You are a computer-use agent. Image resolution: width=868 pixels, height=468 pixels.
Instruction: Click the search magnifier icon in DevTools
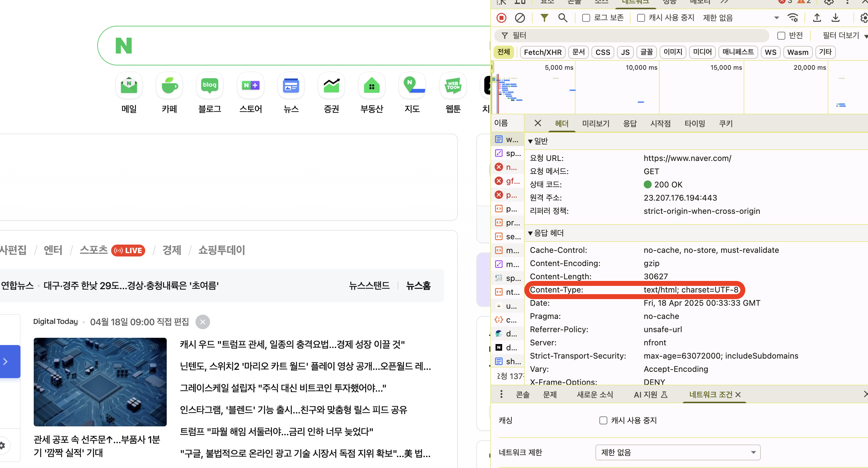[562, 18]
